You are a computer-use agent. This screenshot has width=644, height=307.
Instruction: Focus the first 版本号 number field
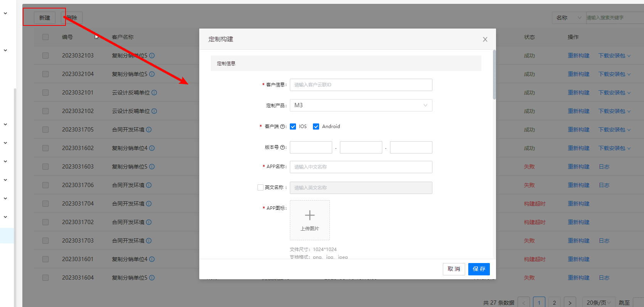pos(311,147)
